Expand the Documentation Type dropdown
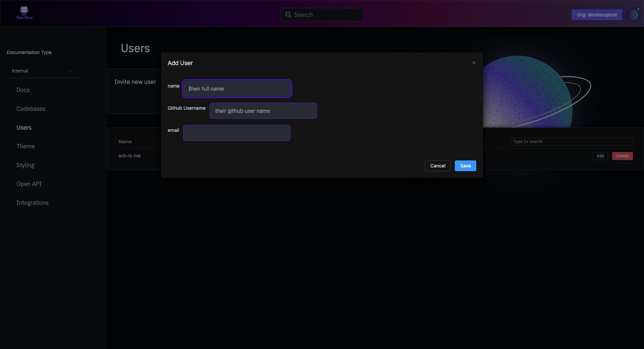Viewport: 644px width, 349px height. [x=43, y=71]
